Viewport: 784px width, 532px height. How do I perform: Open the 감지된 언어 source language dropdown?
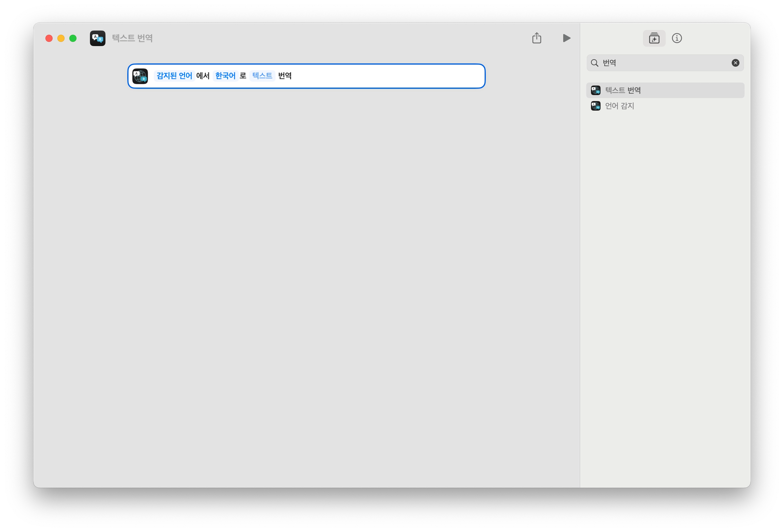coord(174,76)
